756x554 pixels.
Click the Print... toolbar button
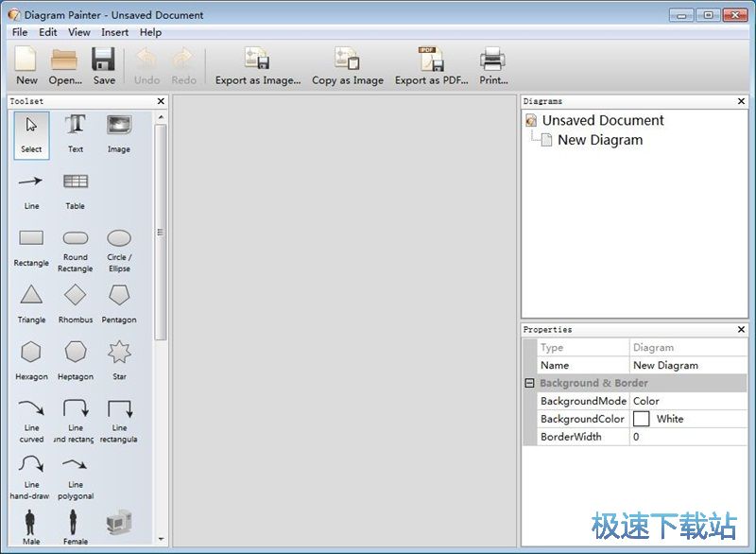click(x=493, y=66)
